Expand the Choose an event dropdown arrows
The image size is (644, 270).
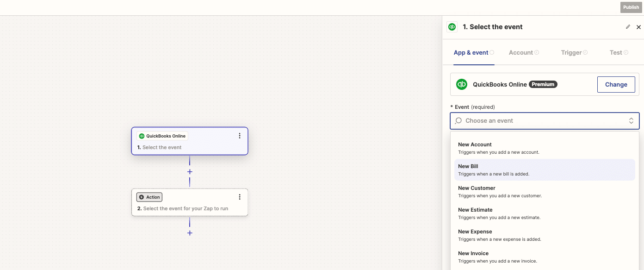pyautogui.click(x=631, y=121)
